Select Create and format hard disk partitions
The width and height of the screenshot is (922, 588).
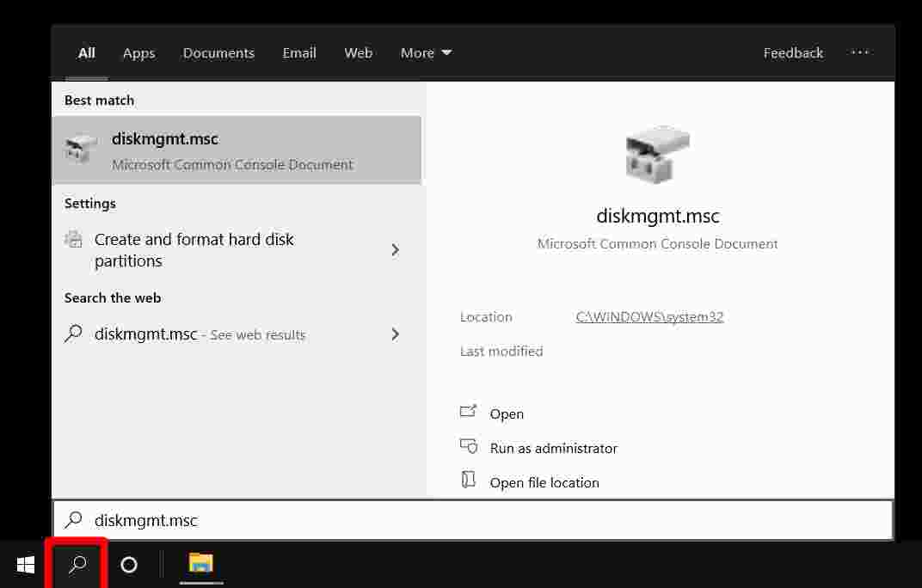pos(237,250)
